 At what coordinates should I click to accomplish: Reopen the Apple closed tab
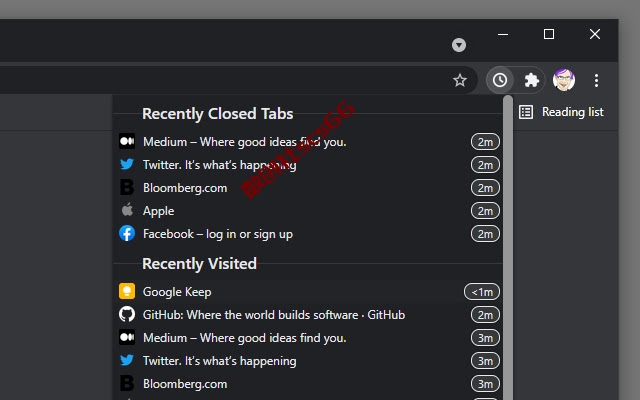tap(309, 211)
